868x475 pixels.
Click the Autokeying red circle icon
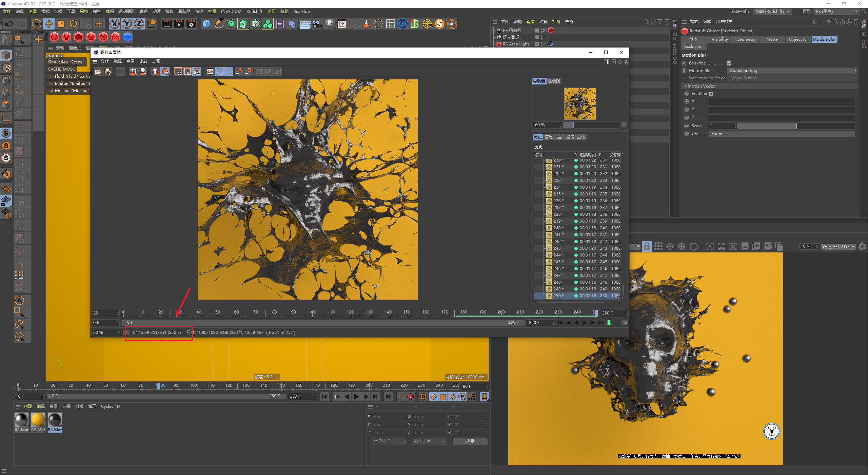pyautogui.click(x=411, y=397)
